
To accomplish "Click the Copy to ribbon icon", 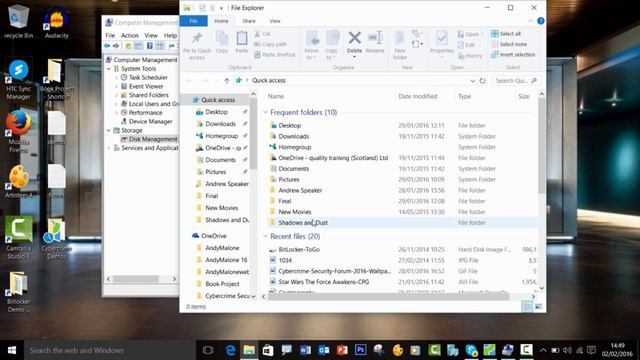I will click(x=332, y=45).
